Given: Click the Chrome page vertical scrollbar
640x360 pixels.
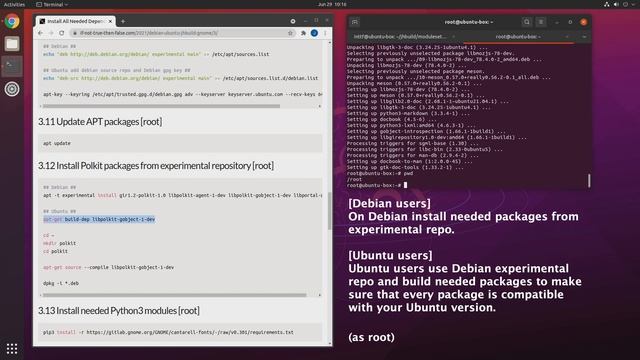Looking at the screenshot, I should click(x=329, y=210).
